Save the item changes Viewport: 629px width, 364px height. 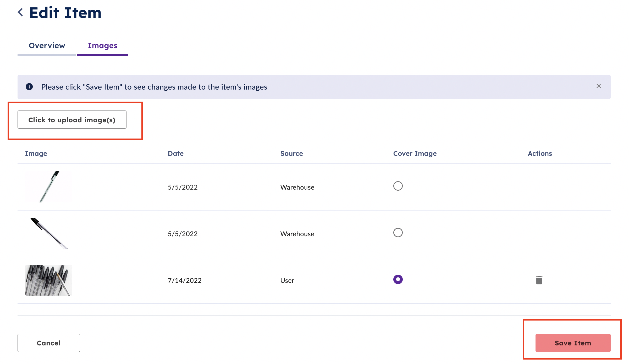573,343
